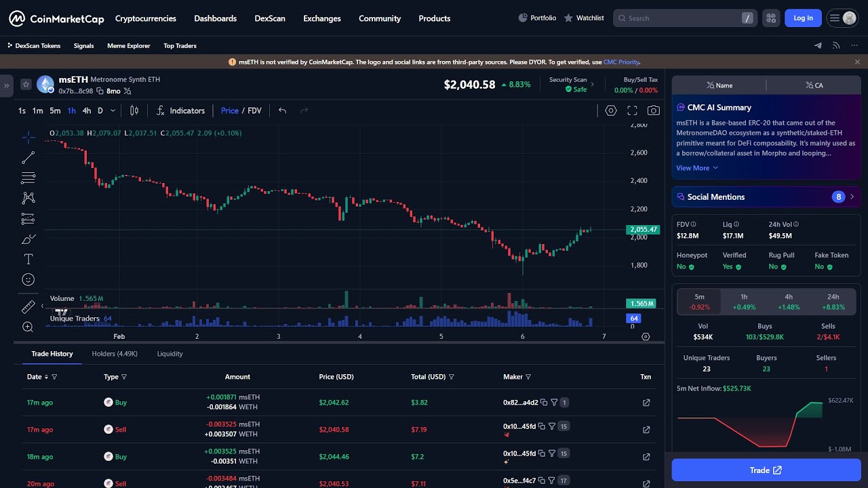
Task: Toggle CA search mode in side panel
Action: (x=814, y=85)
